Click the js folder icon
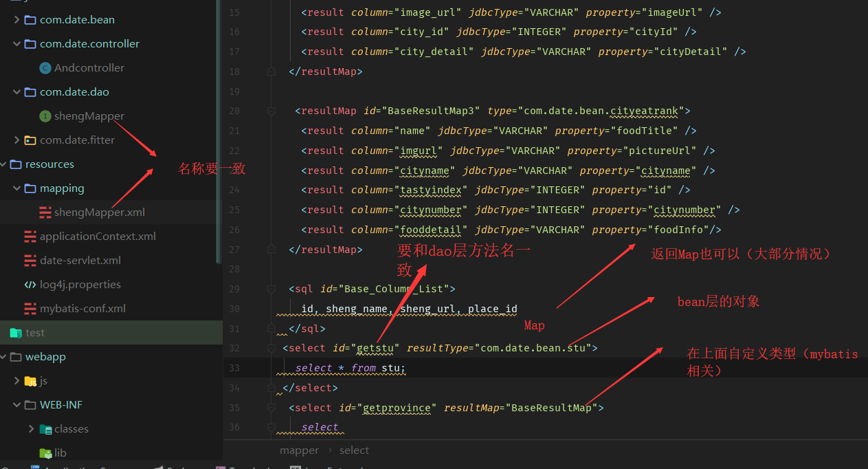The width and height of the screenshot is (868, 469). click(30, 381)
